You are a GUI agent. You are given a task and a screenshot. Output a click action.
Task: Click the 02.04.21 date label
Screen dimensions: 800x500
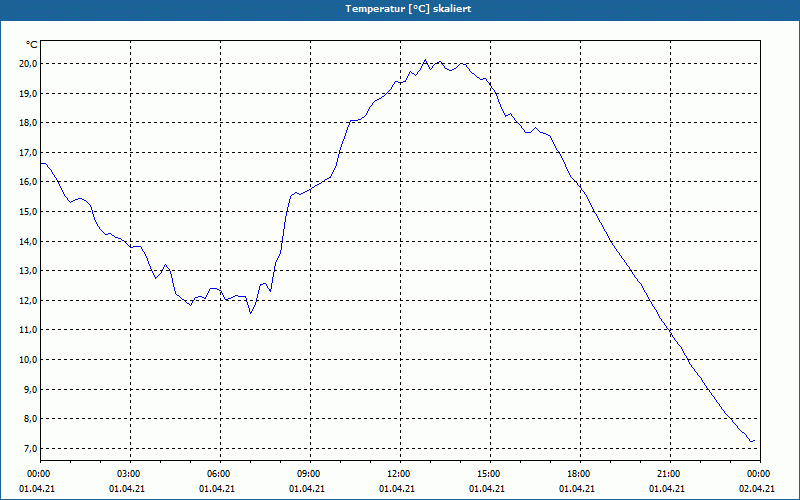[x=757, y=489]
